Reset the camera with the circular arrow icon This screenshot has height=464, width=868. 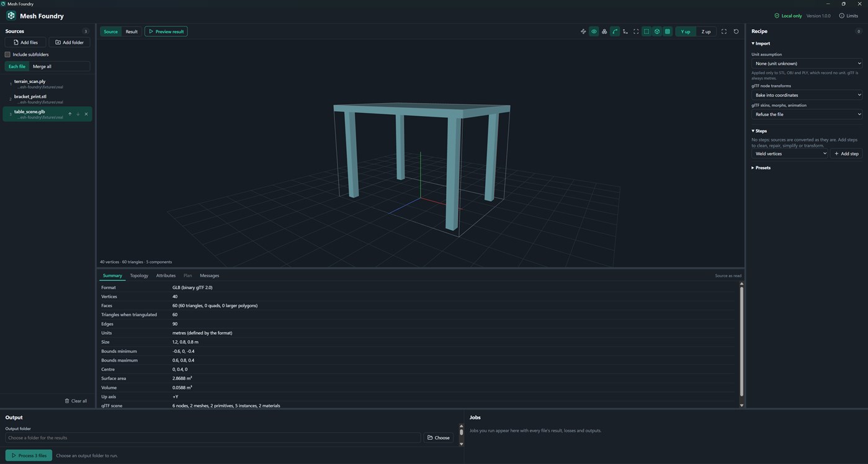(736, 32)
